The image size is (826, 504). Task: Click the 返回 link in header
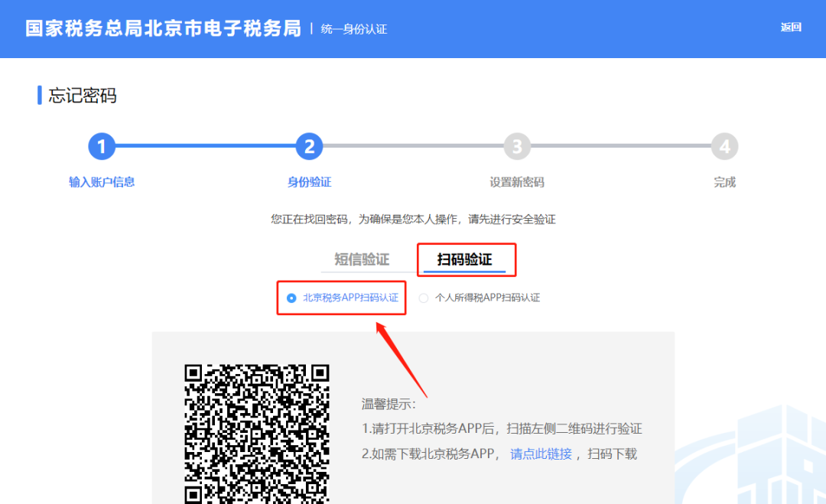pyautogui.click(x=791, y=28)
